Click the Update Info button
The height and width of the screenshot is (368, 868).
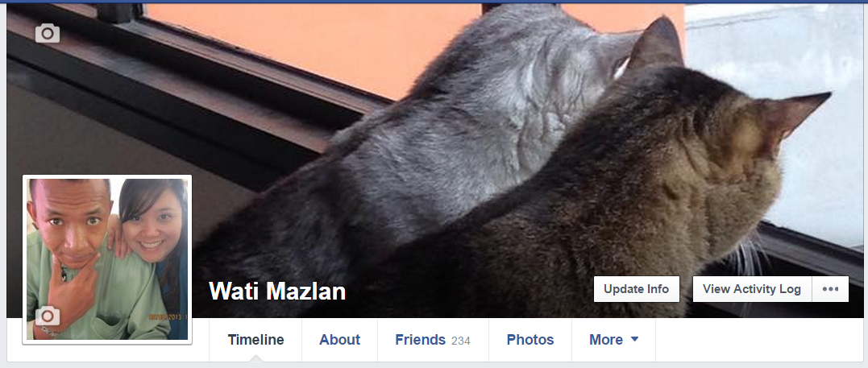[x=637, y=289]
